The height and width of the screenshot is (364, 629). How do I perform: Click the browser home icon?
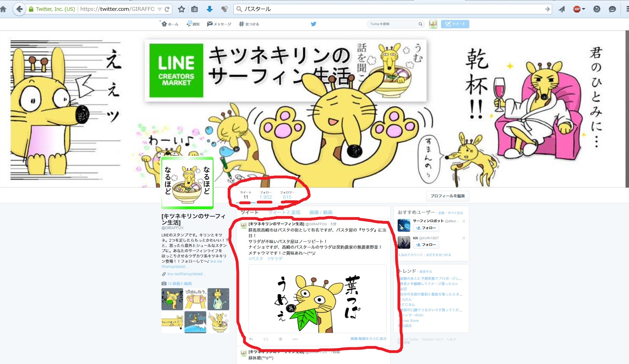(x=3, y=9)
